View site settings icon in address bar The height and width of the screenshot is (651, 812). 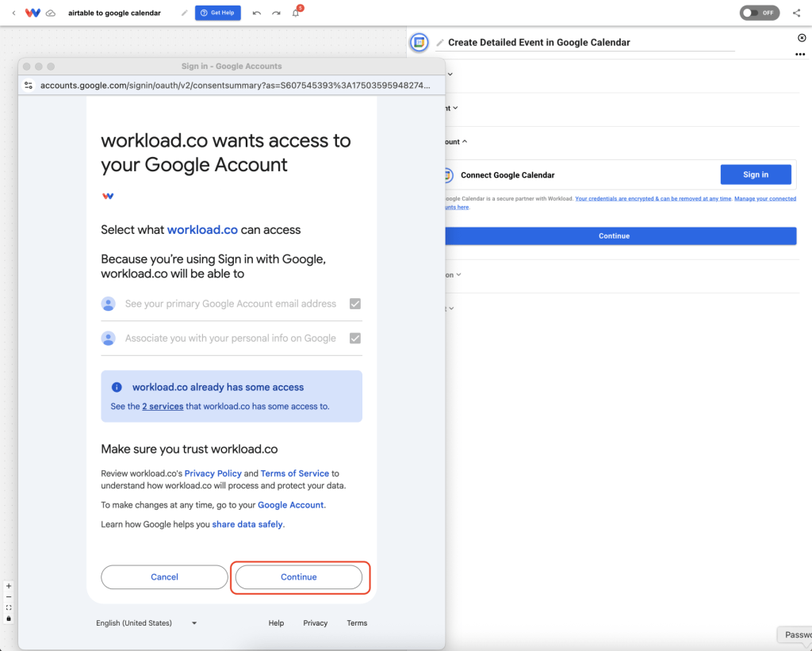coord(29,85)
